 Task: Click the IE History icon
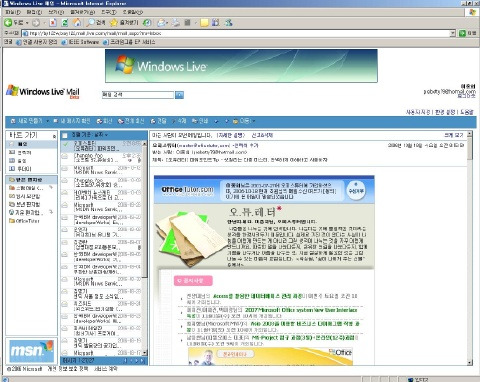click(147, 23)
